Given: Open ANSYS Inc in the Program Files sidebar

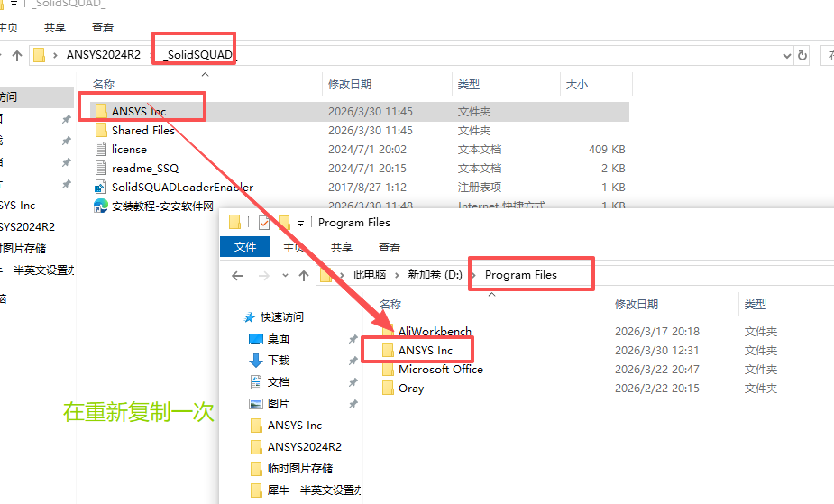Looking at the screenshot, I should 286,426.
